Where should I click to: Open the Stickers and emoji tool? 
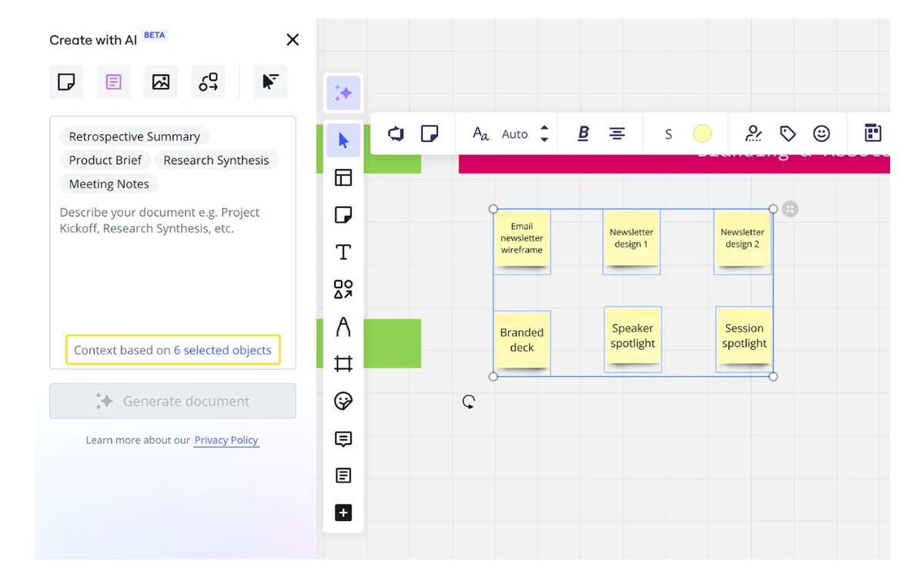point(343,401)
